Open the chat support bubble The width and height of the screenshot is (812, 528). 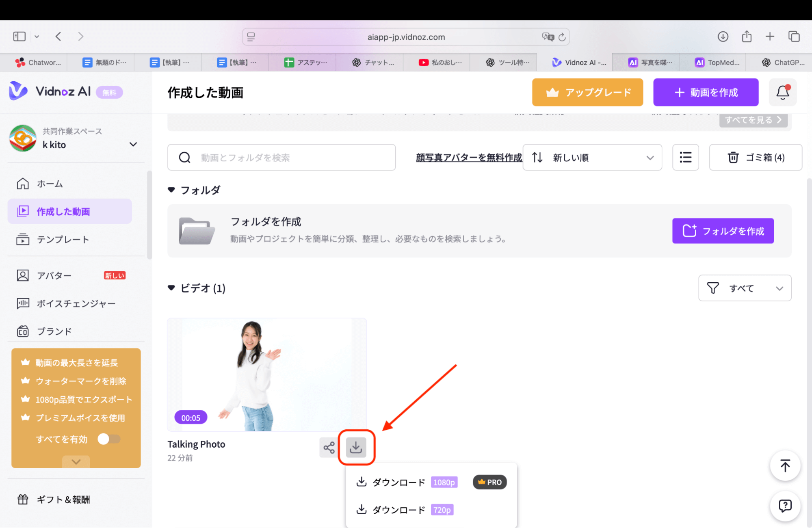click(785, 506)
